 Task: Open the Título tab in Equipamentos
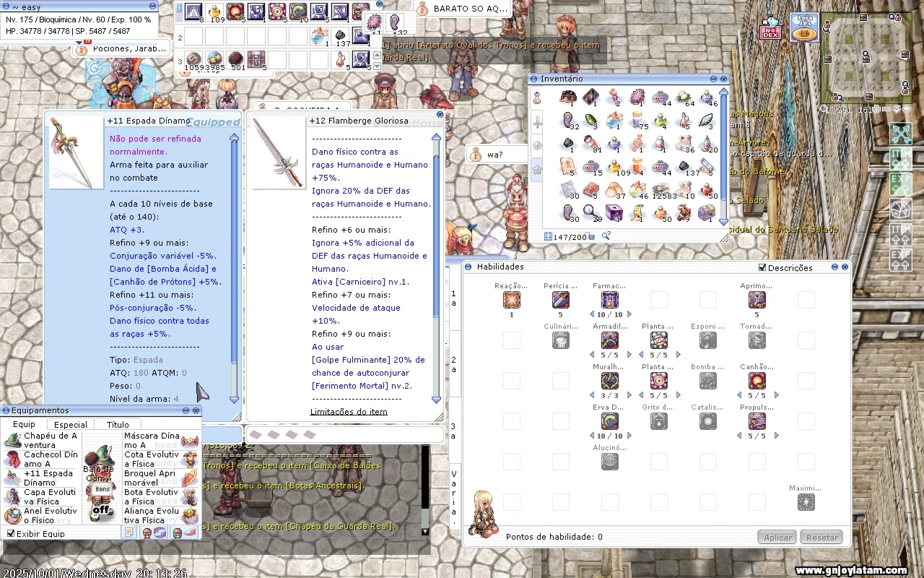(x=118, y=425)
